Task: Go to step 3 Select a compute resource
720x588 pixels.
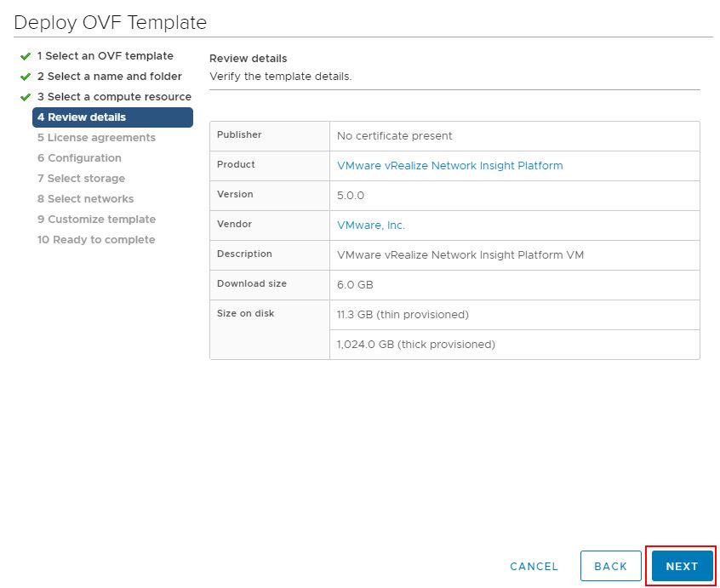Action: coord(114,97)
